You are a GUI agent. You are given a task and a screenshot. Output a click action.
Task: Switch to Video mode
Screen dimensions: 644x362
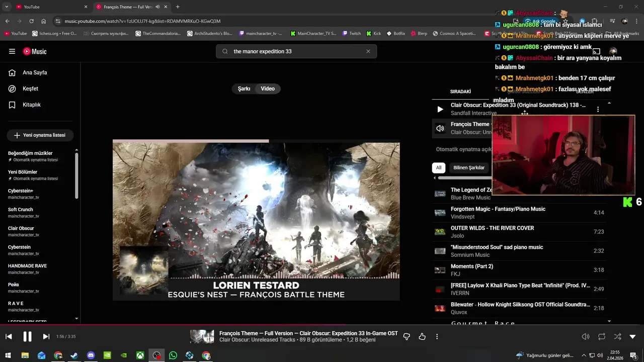(x=268, y=88)
